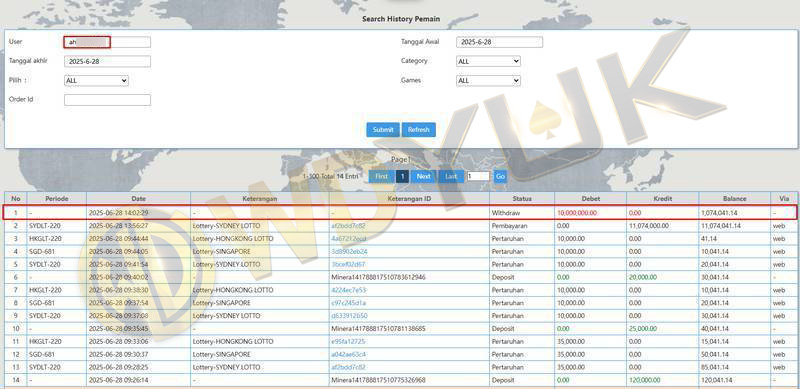This screenshot has height=389, width=800.
Task: Select Lottery-HONGKONG LOTTO in row 11
Action: 233,342
